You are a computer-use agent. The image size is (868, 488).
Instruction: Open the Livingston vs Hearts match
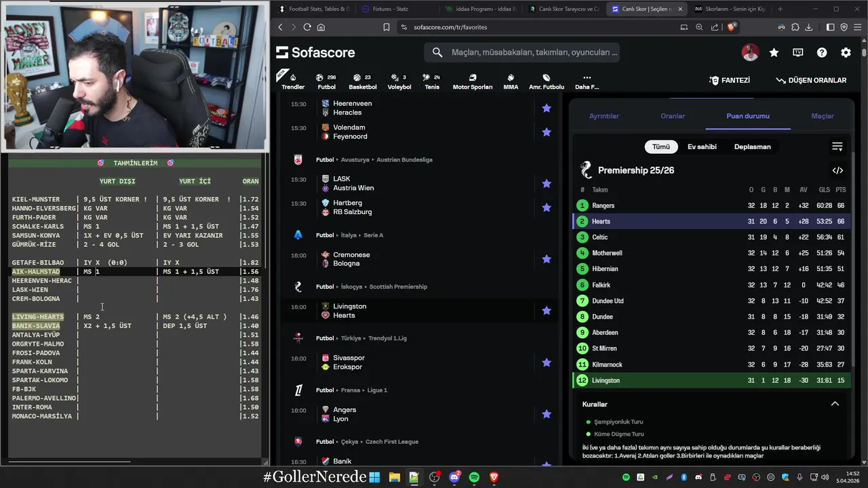pyautogui.click(x=420, y=310)
